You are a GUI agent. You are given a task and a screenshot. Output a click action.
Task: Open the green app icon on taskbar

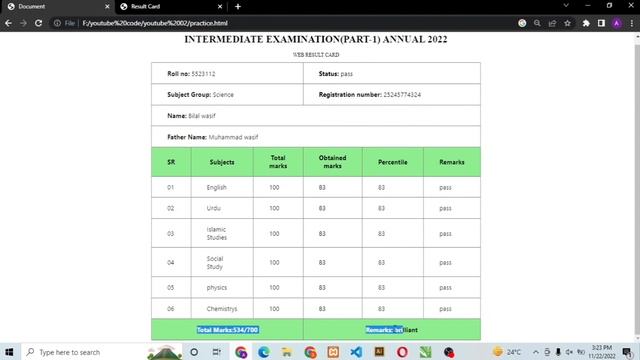click(x=425, y=352)
